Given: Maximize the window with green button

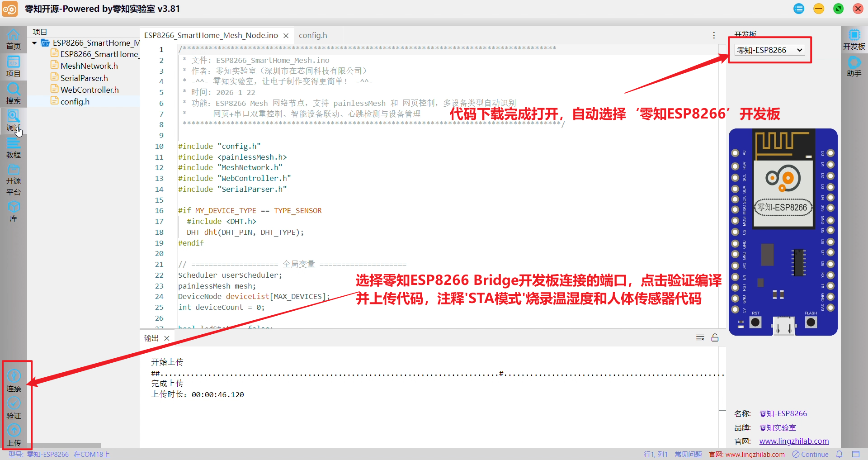Looking at the screenshot, I should [x=838, y=9].
